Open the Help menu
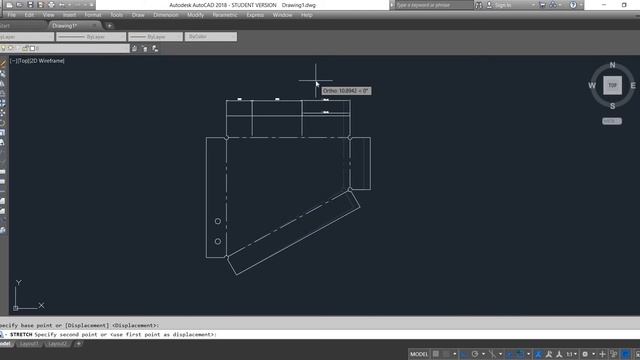 (x=307, y=15)
